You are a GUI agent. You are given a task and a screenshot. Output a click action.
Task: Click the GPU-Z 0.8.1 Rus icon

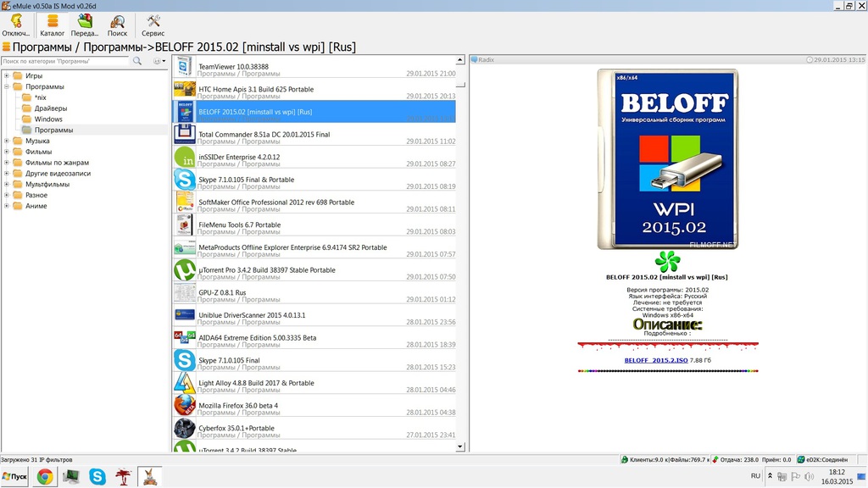click(x=184, y=292)
